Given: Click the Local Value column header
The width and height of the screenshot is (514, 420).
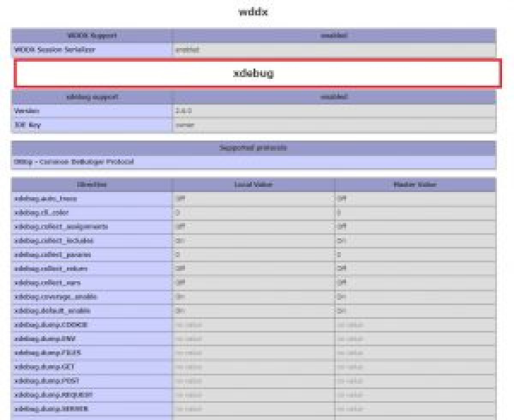Looking at the screenshot, I should click(253, 184).
